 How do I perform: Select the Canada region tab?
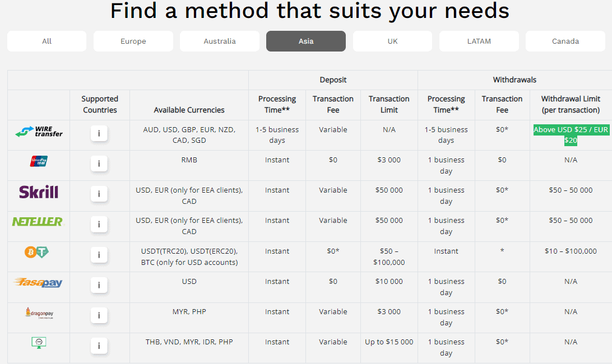click(565, 41)
